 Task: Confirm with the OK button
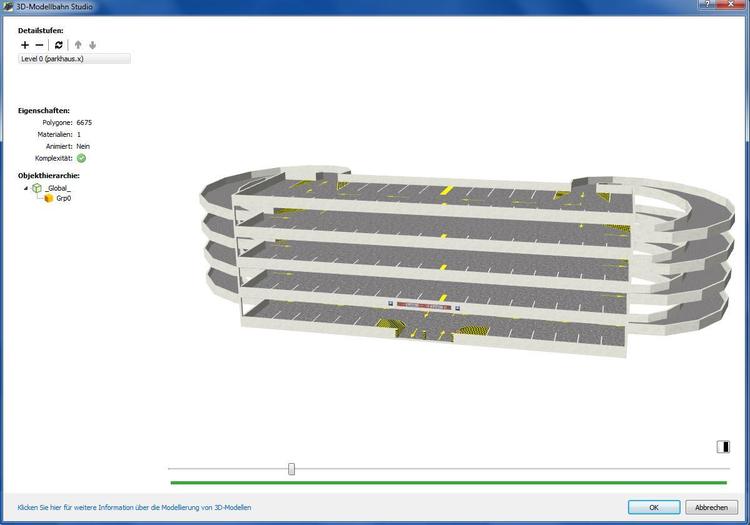[x=654, y=507]
